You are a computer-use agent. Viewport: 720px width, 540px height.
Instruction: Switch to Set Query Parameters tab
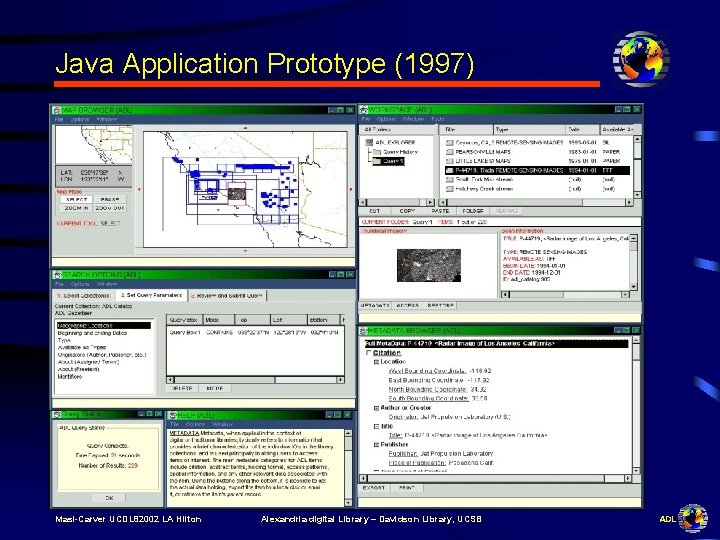click(152, 295)
